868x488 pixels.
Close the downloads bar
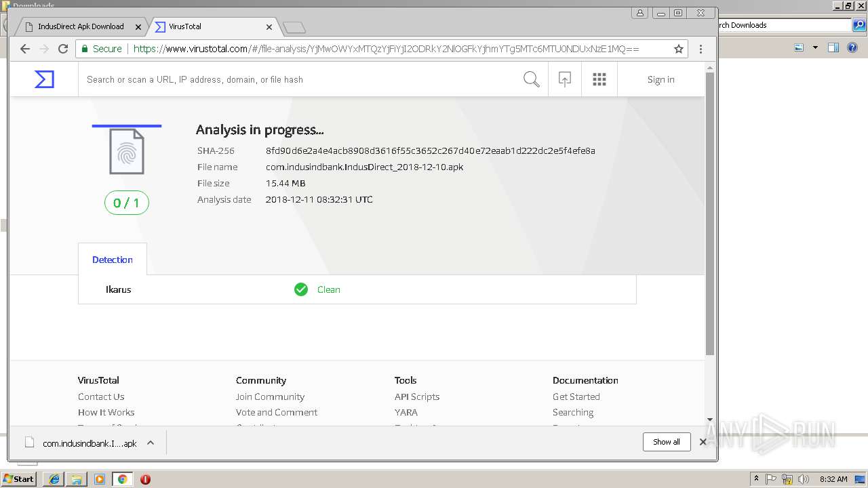[x=703, y=442]
